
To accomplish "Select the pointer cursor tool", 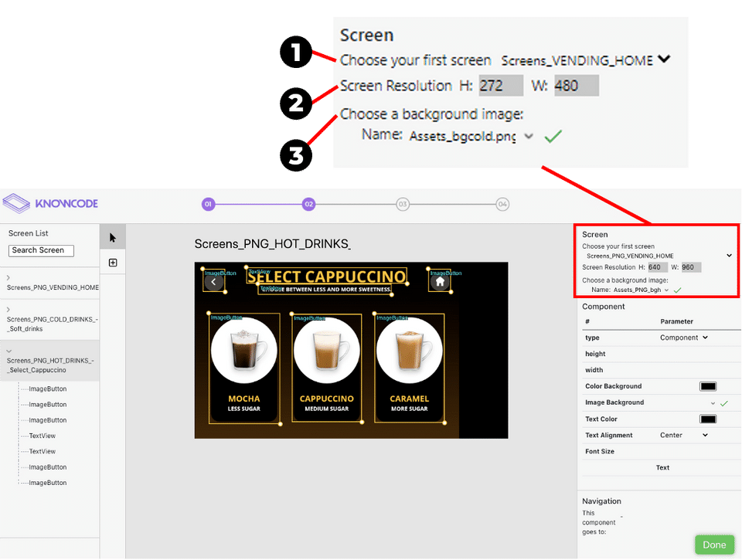I will coord(113,237).
